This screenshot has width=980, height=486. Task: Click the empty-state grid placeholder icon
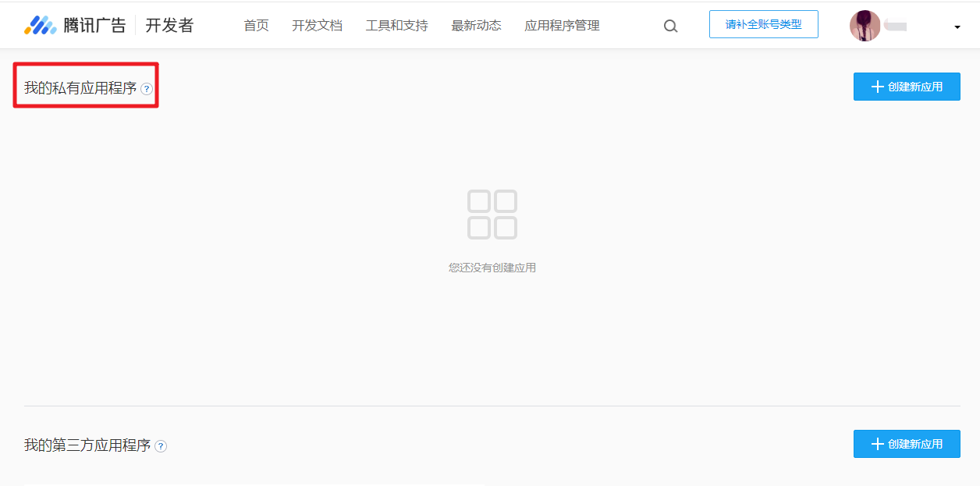click(492, 215)
